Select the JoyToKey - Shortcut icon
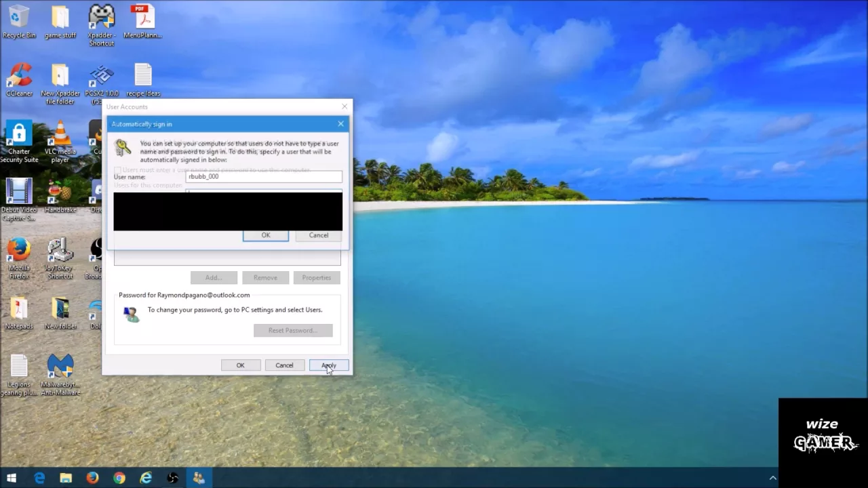The image size is (868, 488). [60, 259]
